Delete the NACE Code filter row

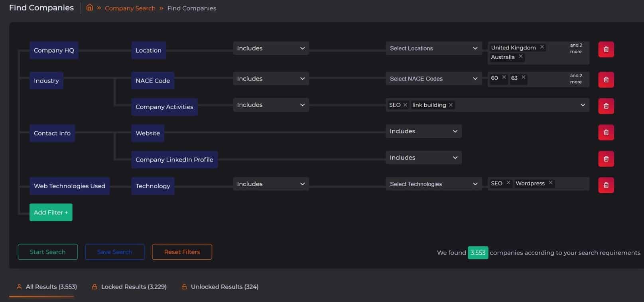click(x=606, y=80)
